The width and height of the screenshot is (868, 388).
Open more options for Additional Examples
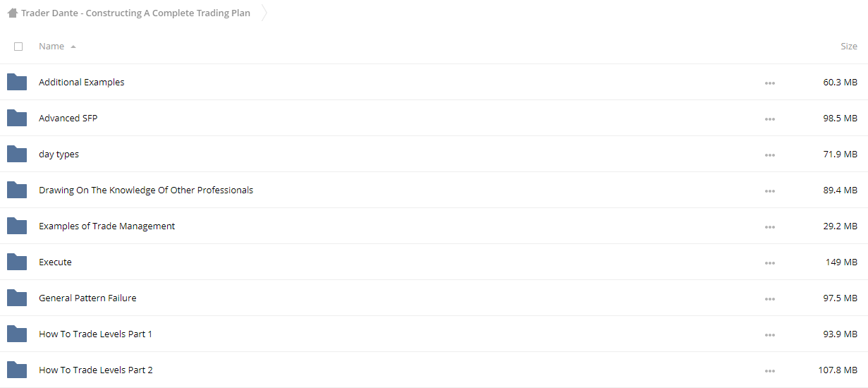pyautogui.click(x=769, y=83)
